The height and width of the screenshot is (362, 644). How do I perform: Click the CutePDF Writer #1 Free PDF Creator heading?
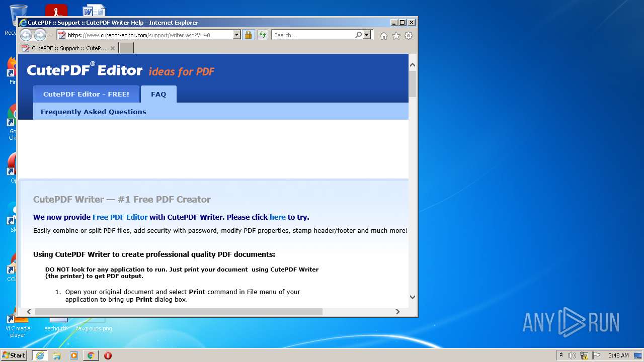(122, 200)
